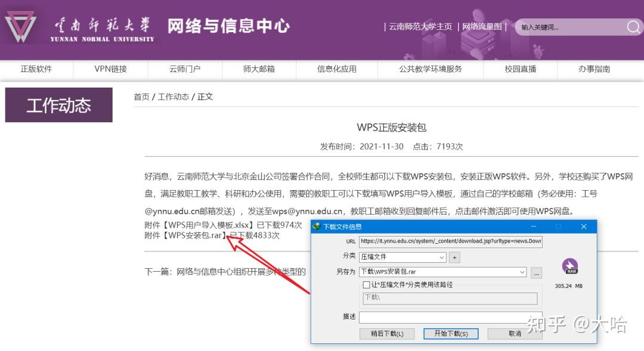Open the 公共教学环境服务 menu item
Image resolution: width=644 pixels, height=351 pixels.
(x=431, y=69)
